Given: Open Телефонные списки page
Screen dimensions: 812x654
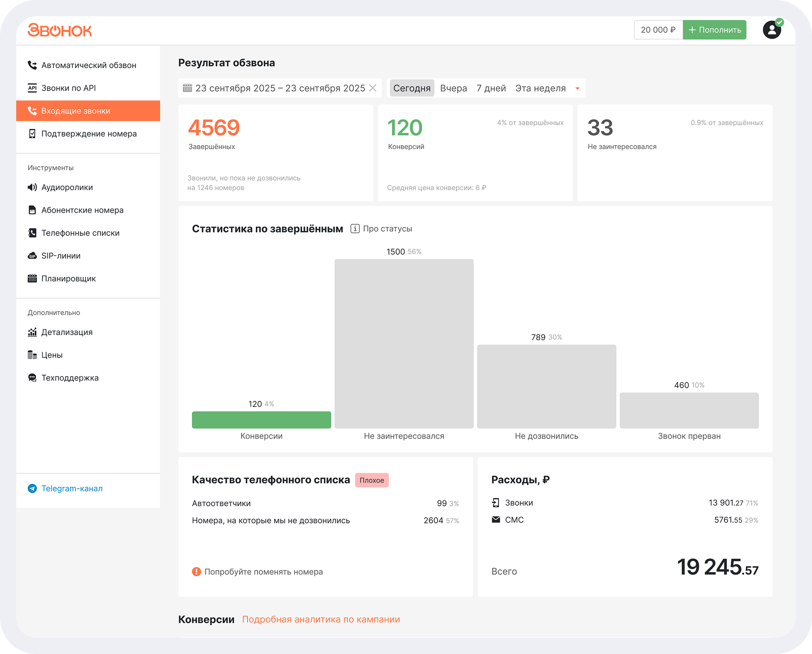Looking at the screenshot, I should pyautogui.click(x=88, y=233).
